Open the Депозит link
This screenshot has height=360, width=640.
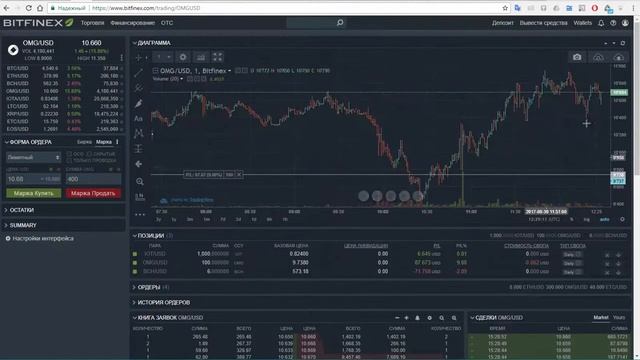pos(502,23)
